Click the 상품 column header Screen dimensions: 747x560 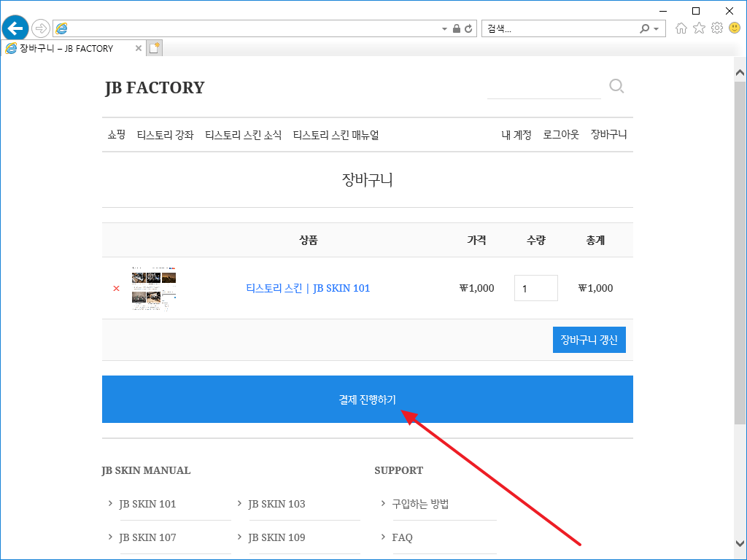[309, 240]
